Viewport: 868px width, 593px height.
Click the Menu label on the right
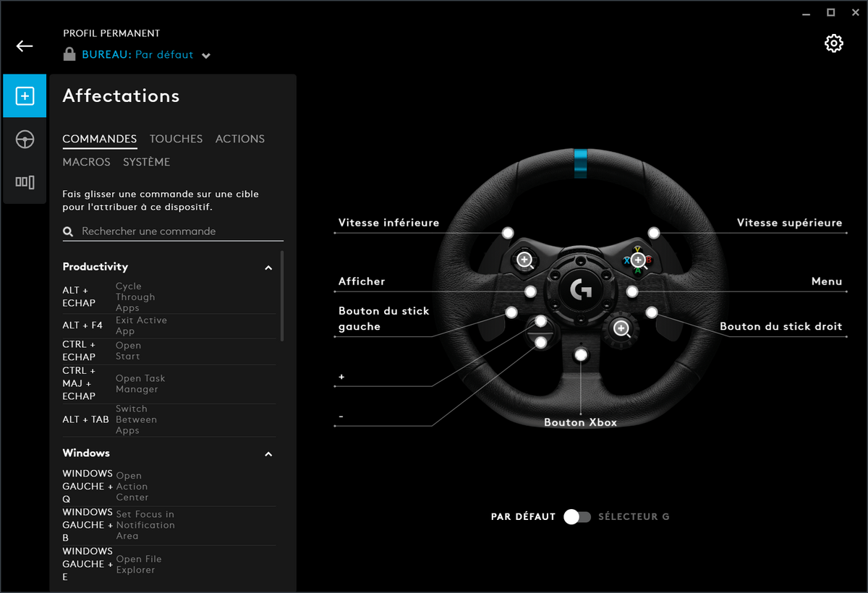(x=827, y=281)
